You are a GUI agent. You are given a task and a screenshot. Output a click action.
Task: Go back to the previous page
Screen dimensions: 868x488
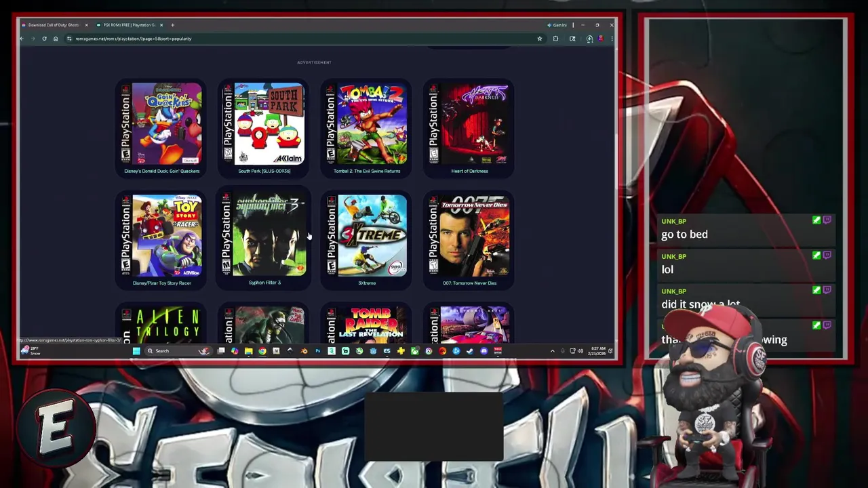coord(22,39)
